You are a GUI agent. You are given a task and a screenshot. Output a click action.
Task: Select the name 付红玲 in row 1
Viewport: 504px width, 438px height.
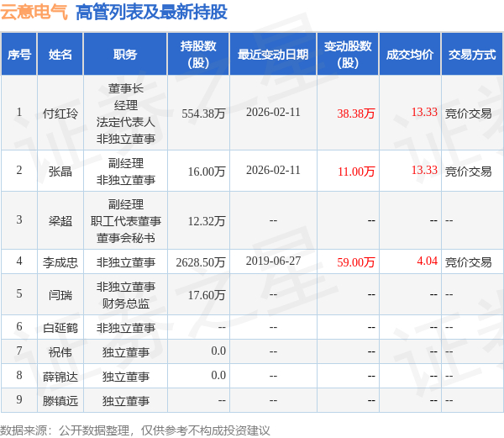click(x=60, y=113)
